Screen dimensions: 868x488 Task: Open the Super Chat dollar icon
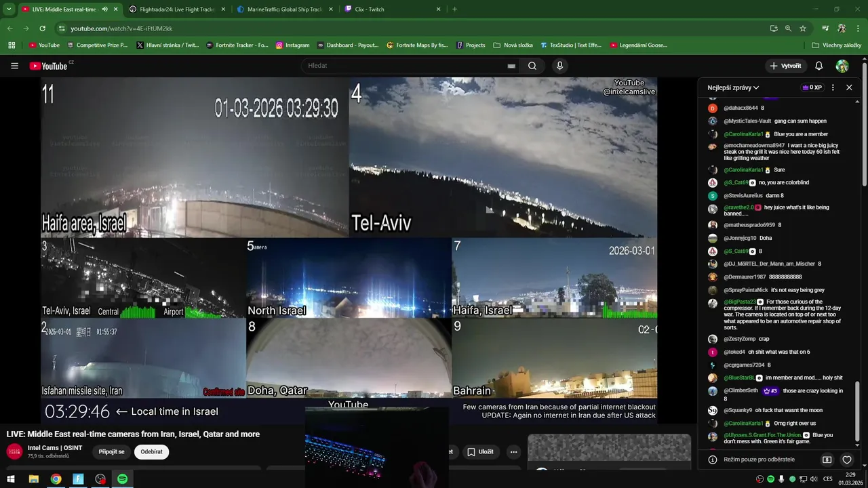pyautogui.click(x=827, y=460)
